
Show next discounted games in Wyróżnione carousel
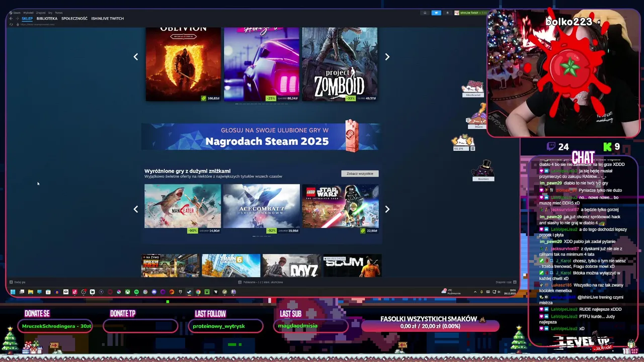(387, 209)
